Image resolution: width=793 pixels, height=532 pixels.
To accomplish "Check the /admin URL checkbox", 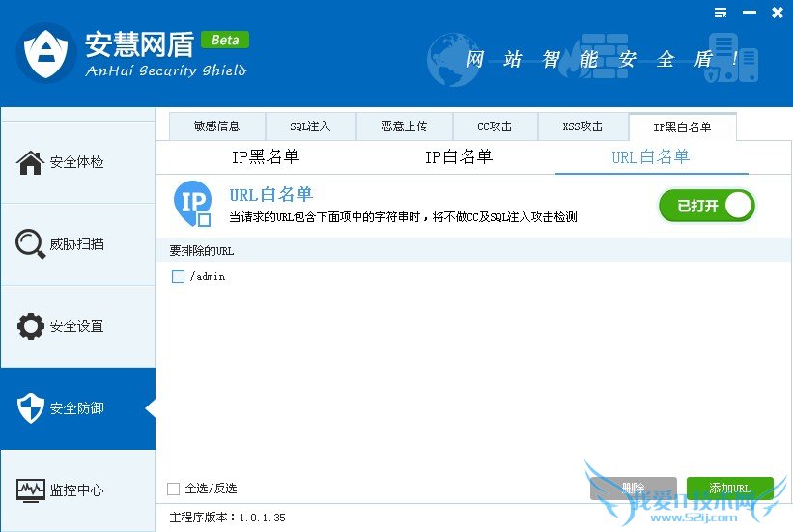I will click(x=178, y=276).
